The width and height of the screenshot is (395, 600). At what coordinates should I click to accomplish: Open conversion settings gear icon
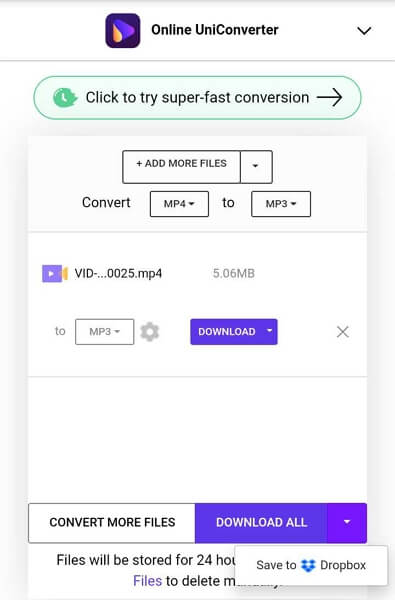(150, 332)
